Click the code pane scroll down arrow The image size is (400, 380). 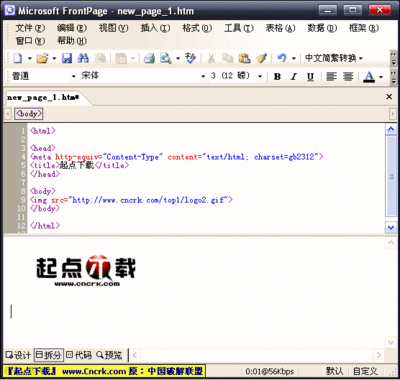point(391,228)
